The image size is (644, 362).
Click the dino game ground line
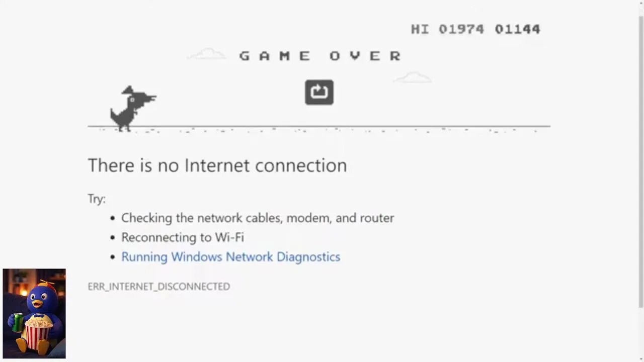pos(319,126)
